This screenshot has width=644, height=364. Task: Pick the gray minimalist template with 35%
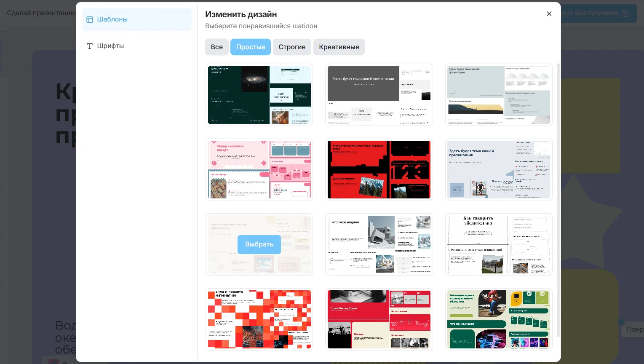coord(379,95)
